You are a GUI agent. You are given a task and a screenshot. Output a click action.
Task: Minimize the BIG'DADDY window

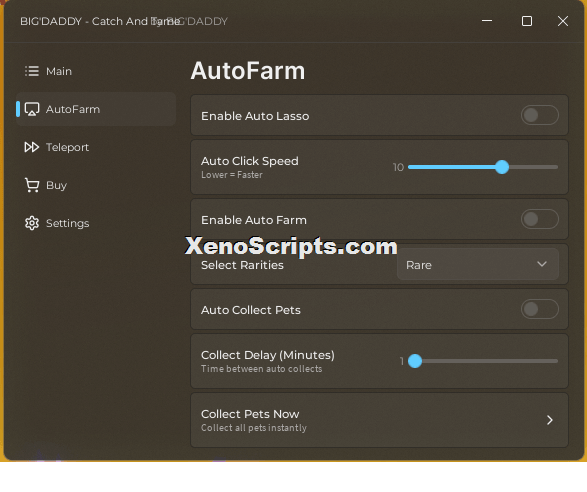pos(487,21)
